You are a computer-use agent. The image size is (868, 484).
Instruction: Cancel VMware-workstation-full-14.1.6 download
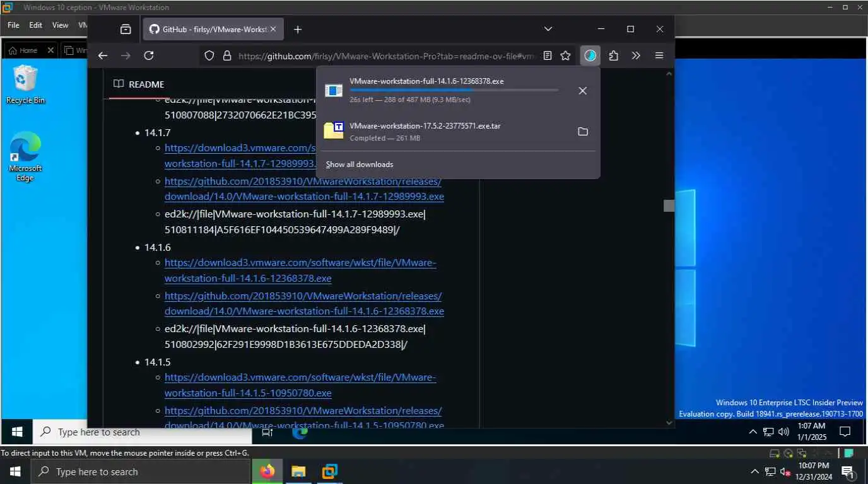[583, 91]
